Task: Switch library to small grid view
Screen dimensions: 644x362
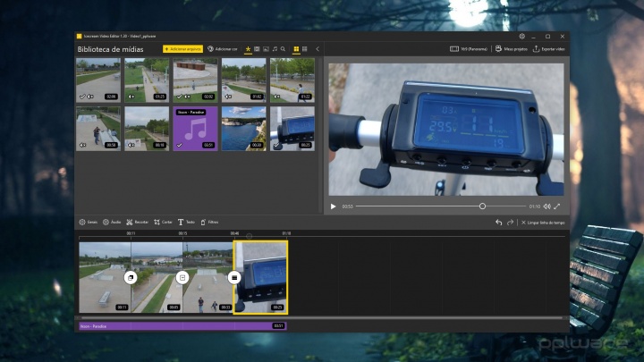Action: tap(305, 48)
